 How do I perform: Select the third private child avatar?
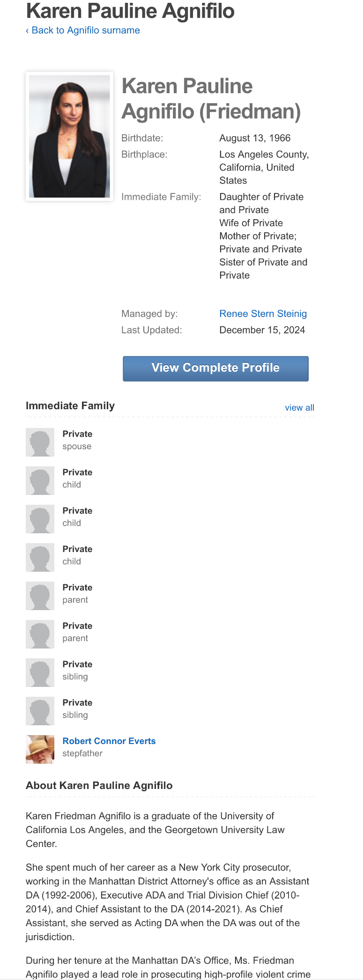point(40,557)
